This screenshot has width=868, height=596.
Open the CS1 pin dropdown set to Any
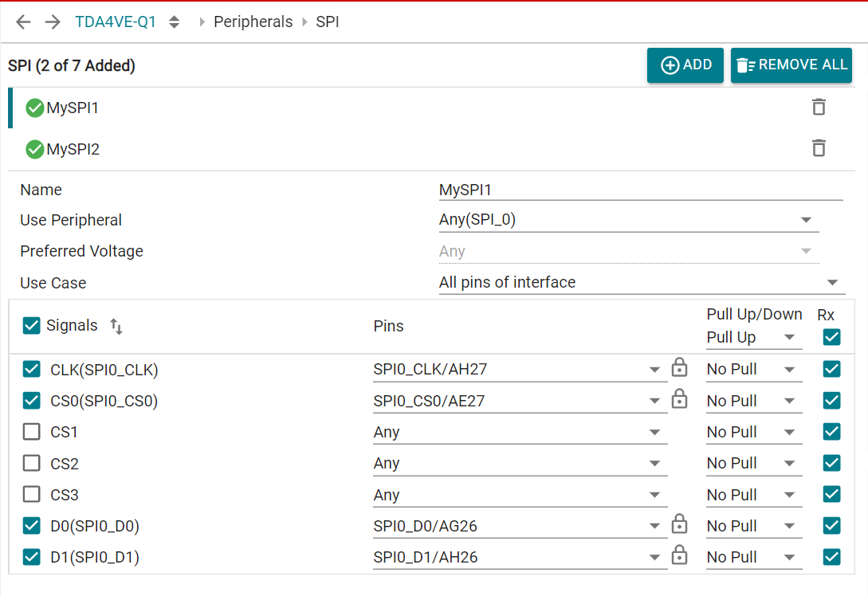[520, 432]
